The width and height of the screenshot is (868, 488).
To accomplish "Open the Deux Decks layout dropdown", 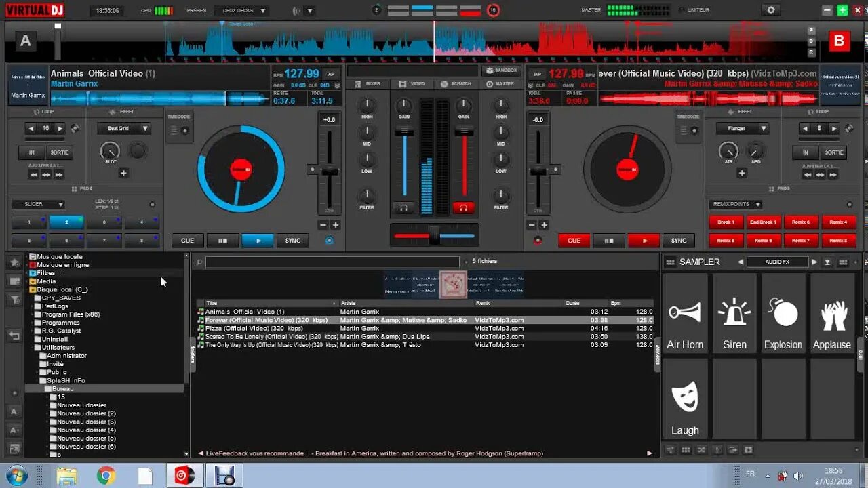I will [241, 11].
